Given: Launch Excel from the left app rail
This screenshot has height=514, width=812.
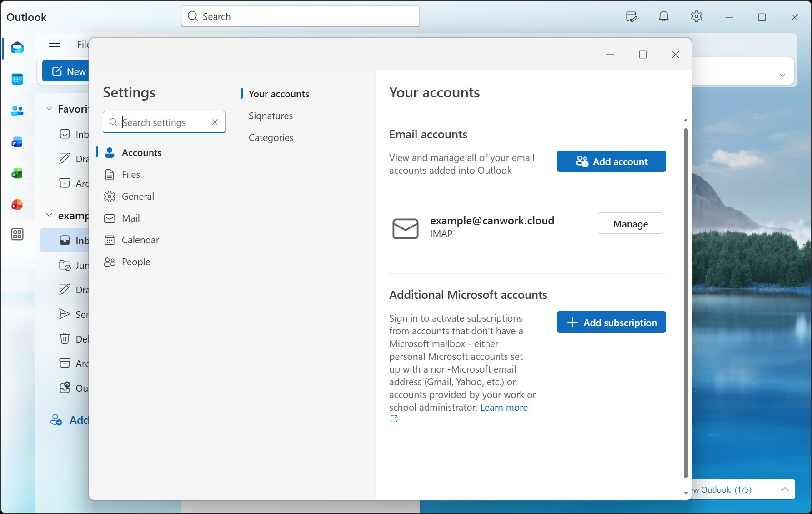Looking at the screenshot, I should (x=17, y=174).
